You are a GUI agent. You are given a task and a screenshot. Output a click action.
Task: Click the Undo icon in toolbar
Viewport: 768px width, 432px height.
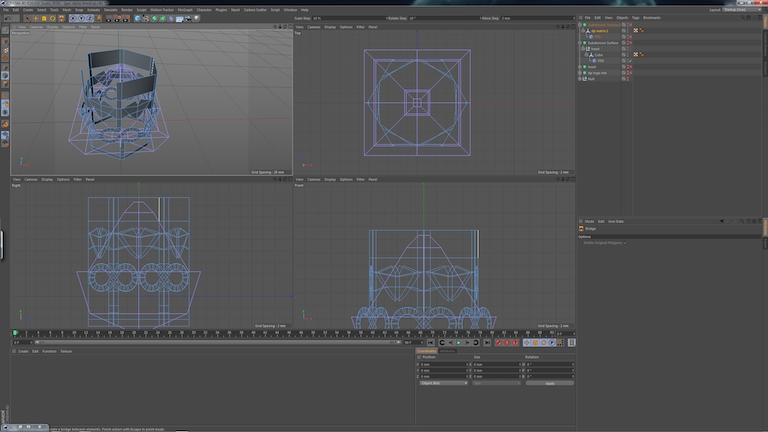[x=7, y=19]
